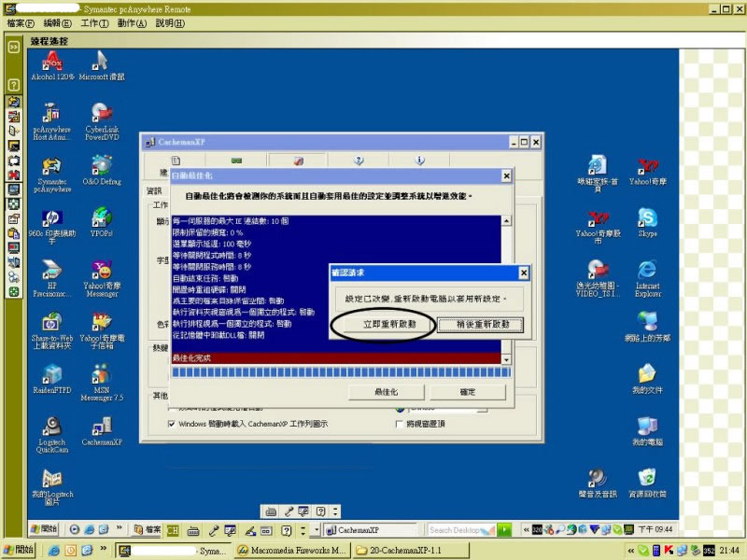Select the Yahoo!奇摩電子信箱 desktop icon
This screenshot has width=747, height=560.
(102, 331)
